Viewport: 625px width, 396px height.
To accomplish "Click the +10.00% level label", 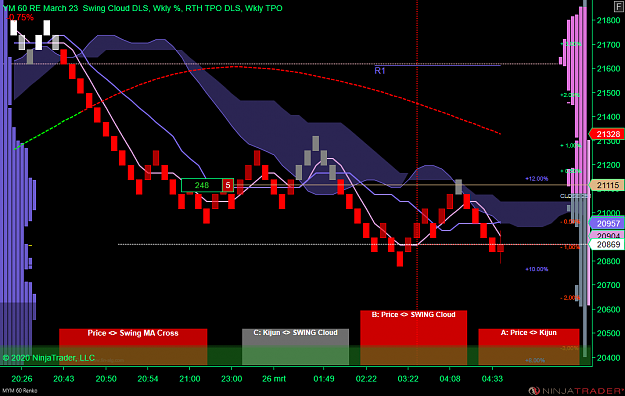I will point(537,269).
